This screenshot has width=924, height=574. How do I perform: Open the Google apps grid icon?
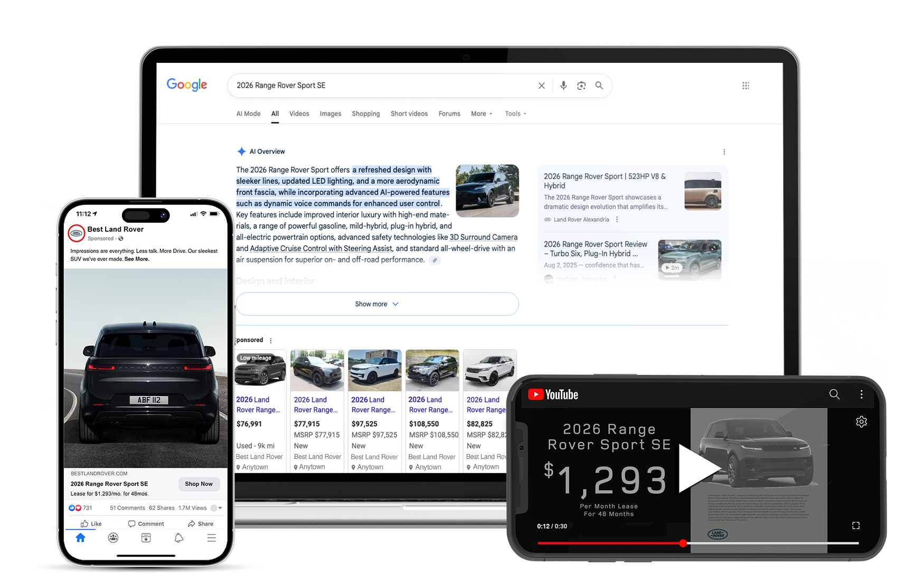pos(746,86)
